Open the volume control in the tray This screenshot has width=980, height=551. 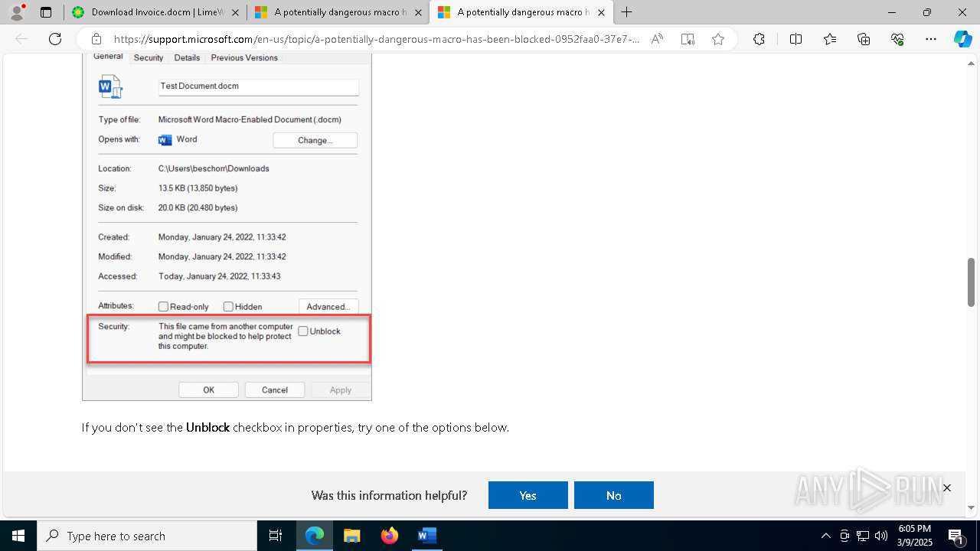881,536
